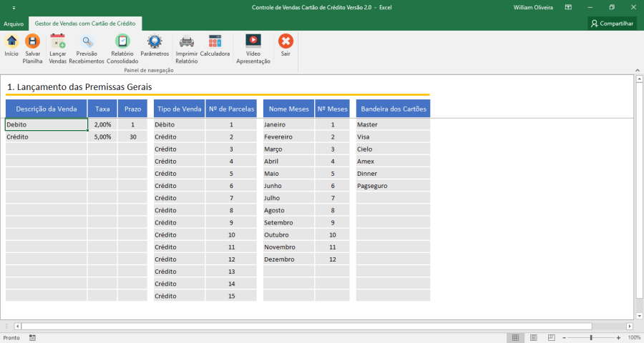The image size is (644, 343).
Task: Click Descrição da Venda header
Action: click(x=47, y=109)
